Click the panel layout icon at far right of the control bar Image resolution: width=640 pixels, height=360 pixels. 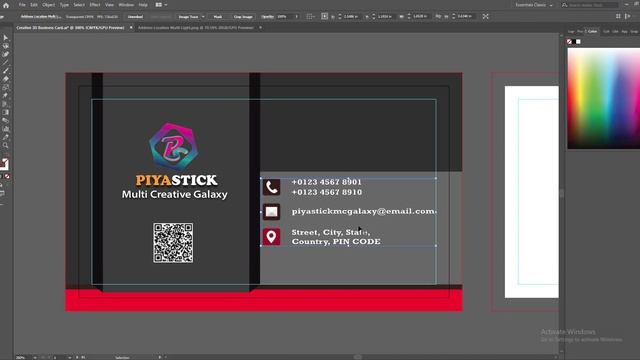[x=628, y=16]
